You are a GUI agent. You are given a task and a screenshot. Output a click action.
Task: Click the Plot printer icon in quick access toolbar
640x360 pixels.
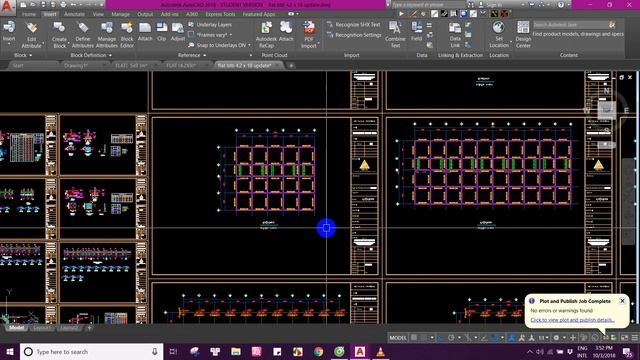63,5
